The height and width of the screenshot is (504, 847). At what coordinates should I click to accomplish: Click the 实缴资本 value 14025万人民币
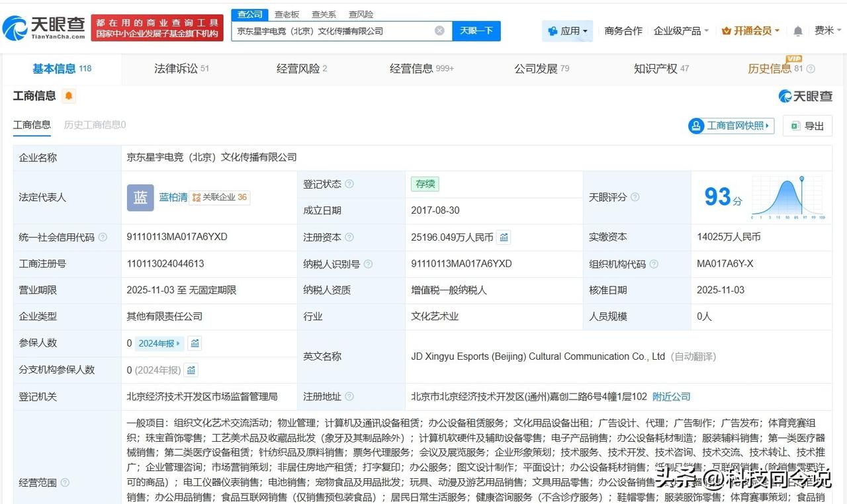click(729, 237)
